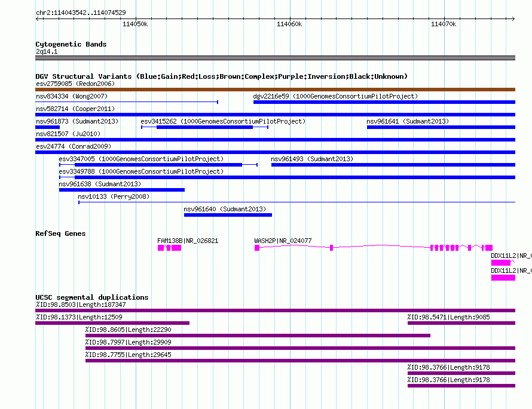
Task: Click the nsv582714 (Cooper2011) label
Action: coord(75,109)
